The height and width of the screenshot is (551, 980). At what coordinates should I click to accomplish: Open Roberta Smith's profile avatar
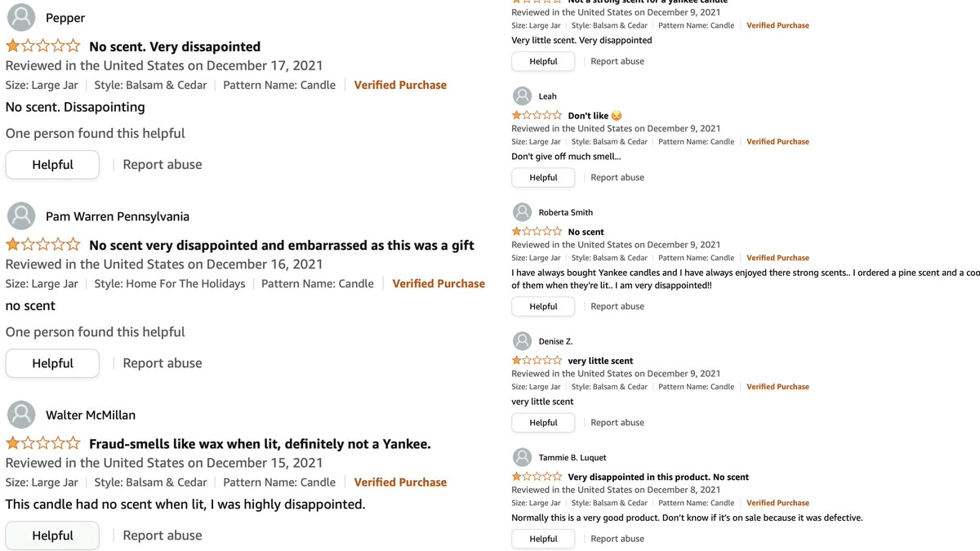(523, 212)
